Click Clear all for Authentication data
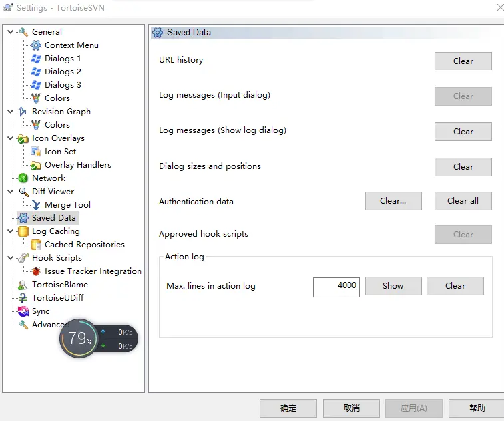This screenshot has width=504, height=421. (x=463, y=201)
